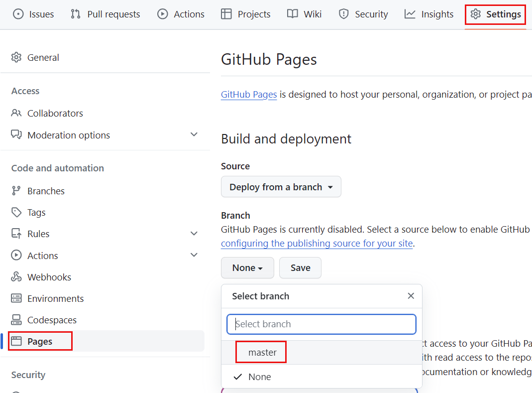Click the Save button
The image size is (532, 393).
(300, 267)
